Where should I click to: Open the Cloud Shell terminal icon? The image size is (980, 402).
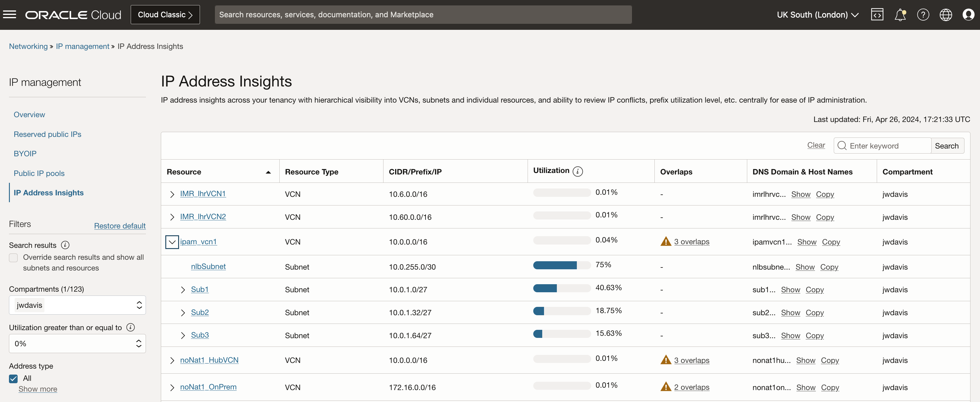pyautogui.click(x=877, y=14)
